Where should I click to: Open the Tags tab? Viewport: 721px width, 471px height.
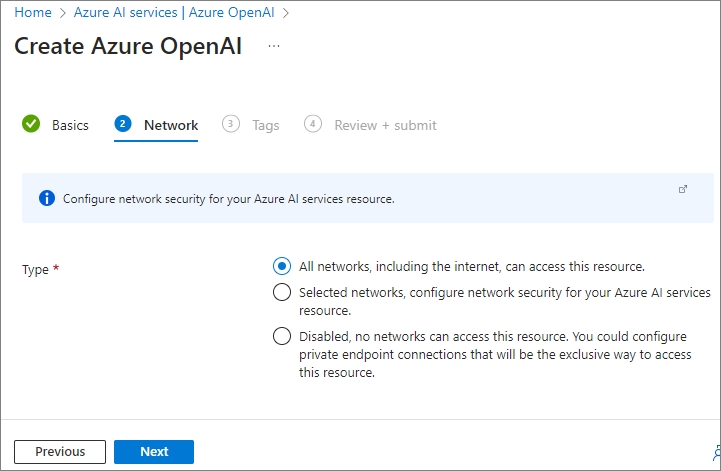point(265,125)
